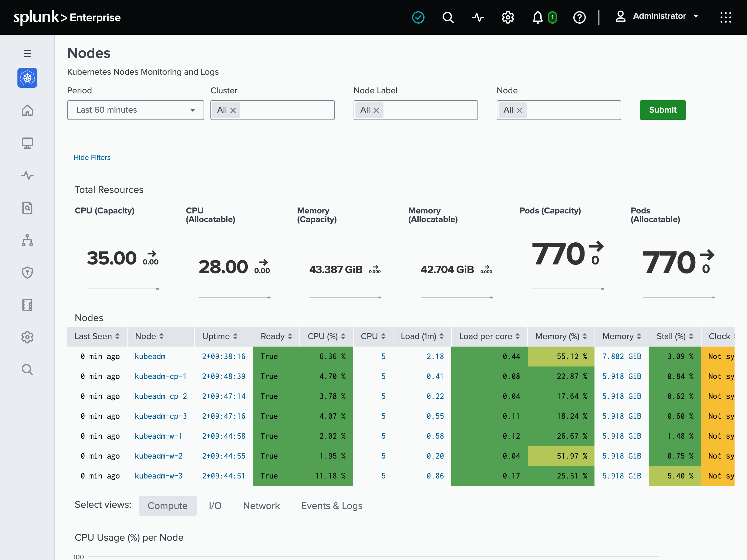Viewport: 747px width, 560px height.
Task: Open the help question mark icon
Action: pos(580,17)
